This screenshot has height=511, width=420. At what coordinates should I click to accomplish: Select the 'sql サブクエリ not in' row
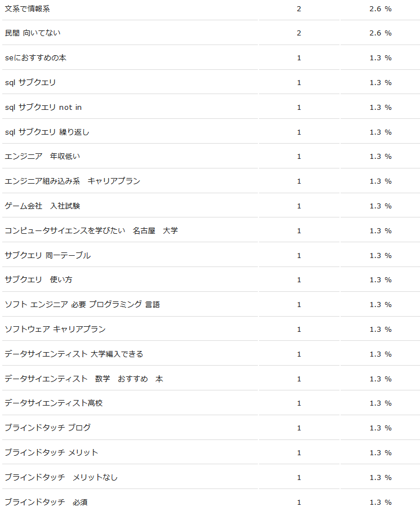(x=43, y=108)
